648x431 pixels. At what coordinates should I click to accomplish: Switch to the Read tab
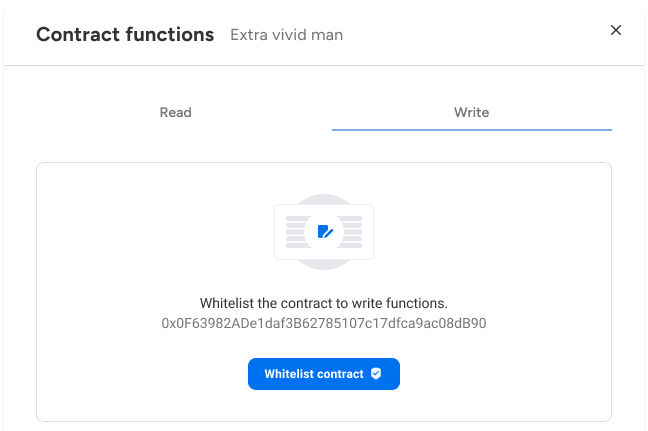[176, 112]
